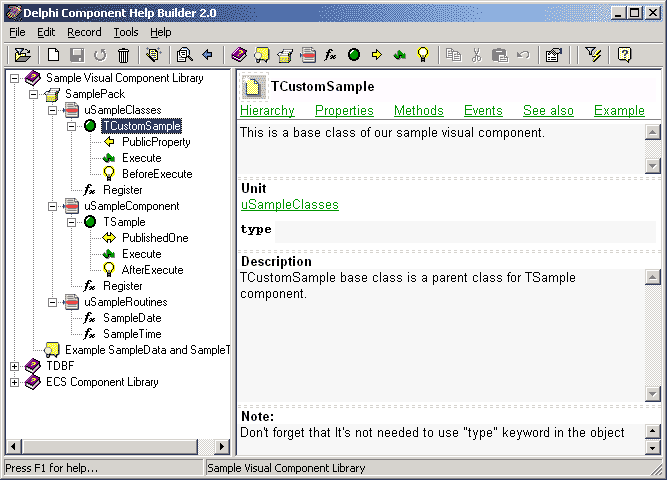Add package box toolbar icon
667x480 pixels.
[285, 55]
